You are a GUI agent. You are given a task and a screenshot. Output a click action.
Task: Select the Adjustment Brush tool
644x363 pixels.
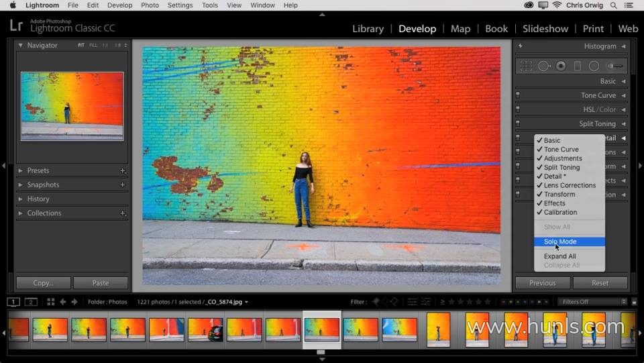pyautogui.click(x=615, y=66)
